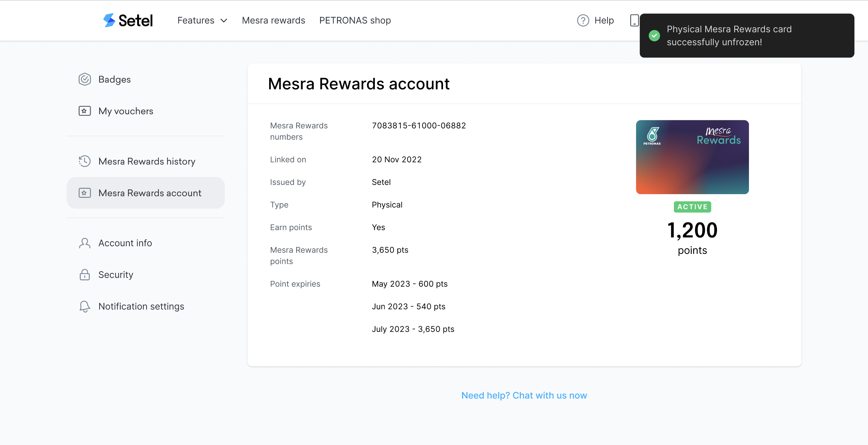
Task: Click the Type value Physical
Action: click(x=387, y=205)
